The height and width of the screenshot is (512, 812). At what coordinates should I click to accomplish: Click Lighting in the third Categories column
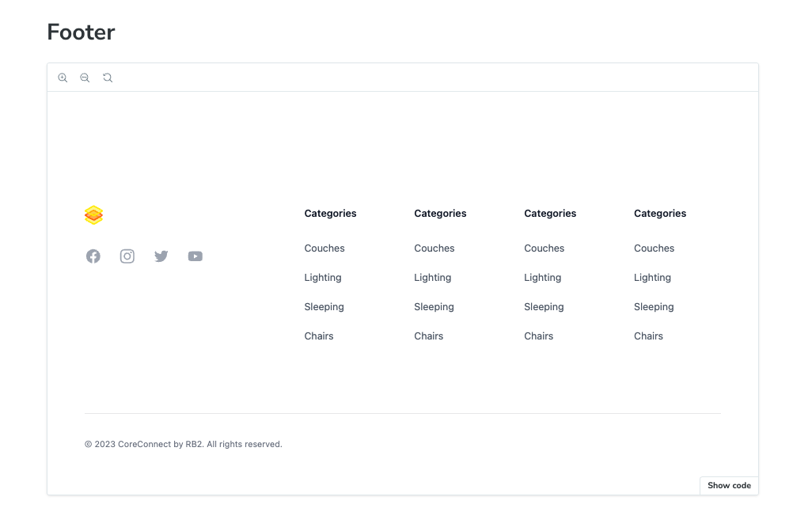coord(542,278)
